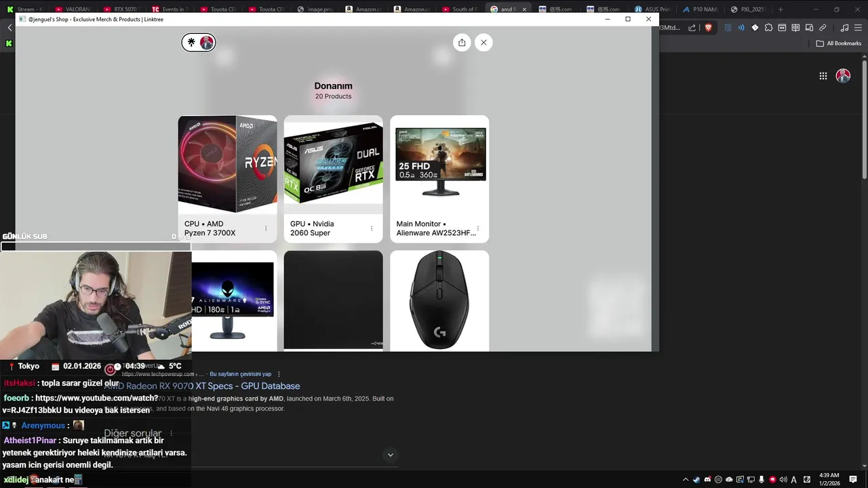Close the active 'amd' browser tab
Image resolution: width=868 pixels, height=488 pixels.
coord(524,9)
